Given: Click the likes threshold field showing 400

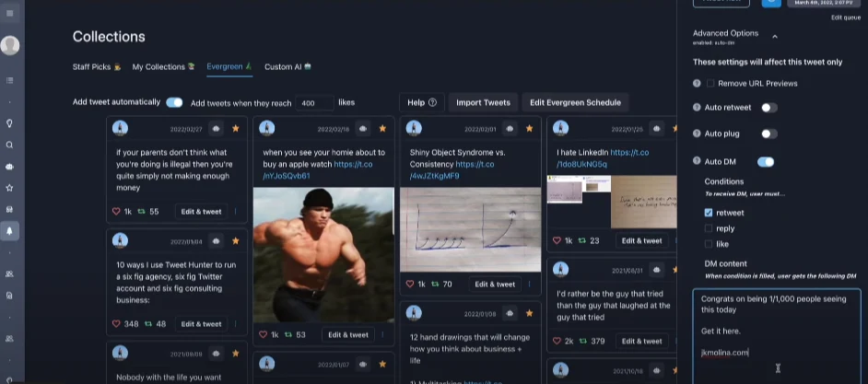Looking at the screenshot, I should (314, 103).
